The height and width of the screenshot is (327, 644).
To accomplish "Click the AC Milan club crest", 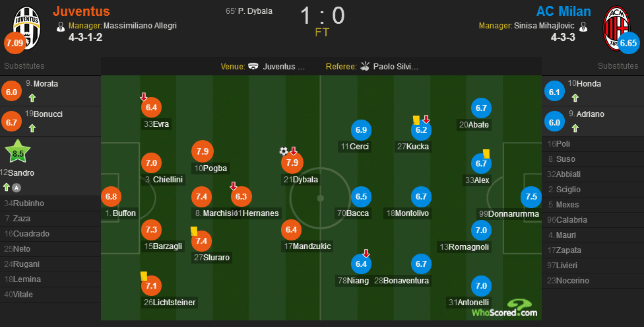I will tap(616, 28).
